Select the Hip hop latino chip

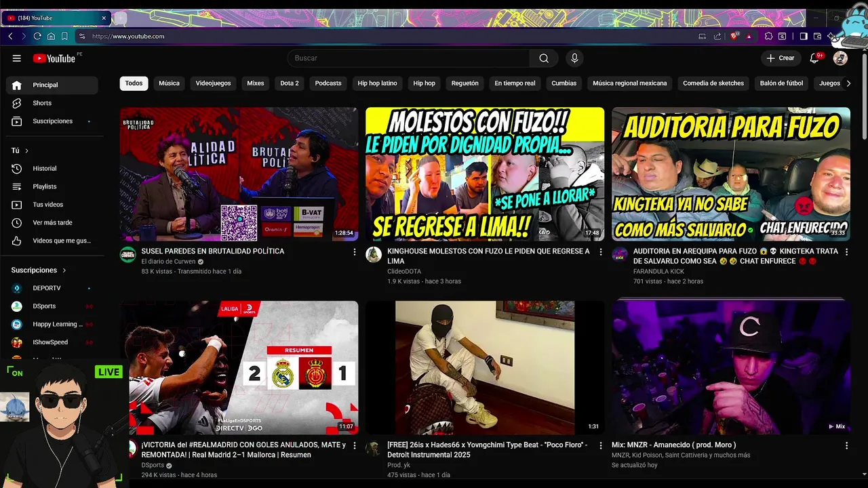pyautogui.click(x=377, y=83)
